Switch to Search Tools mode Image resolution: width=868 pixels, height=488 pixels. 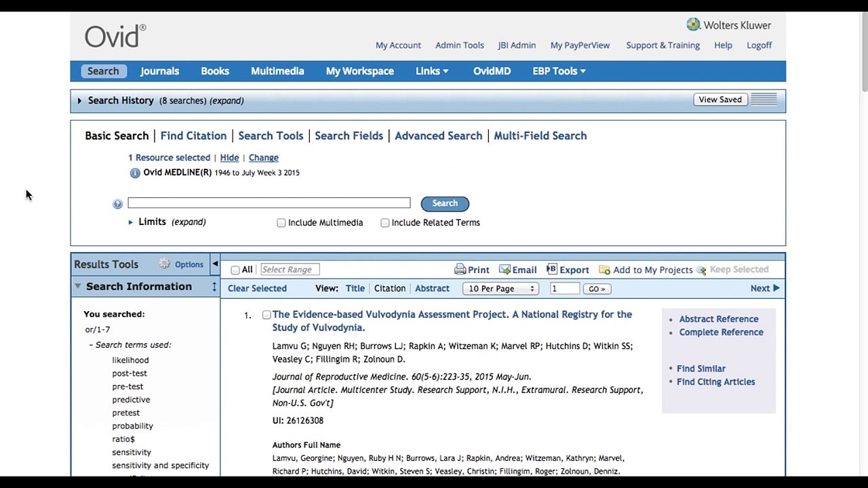(x=271, y=136)
